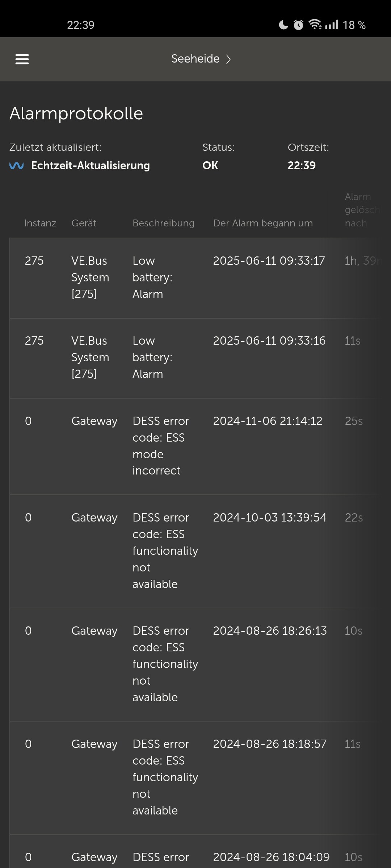The height and width of the screenshot is (868, 391).
Task: Tap the moon do-not-disturb icon
Action: [x=283, y=25]
